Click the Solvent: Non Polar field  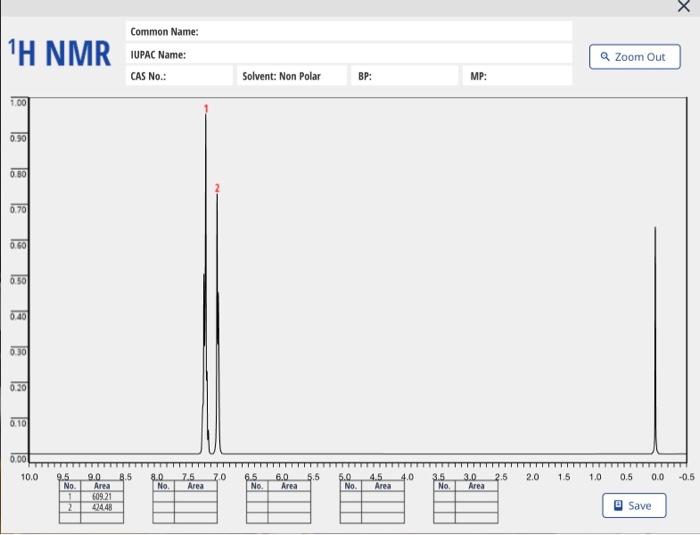[x=292, y=76]
